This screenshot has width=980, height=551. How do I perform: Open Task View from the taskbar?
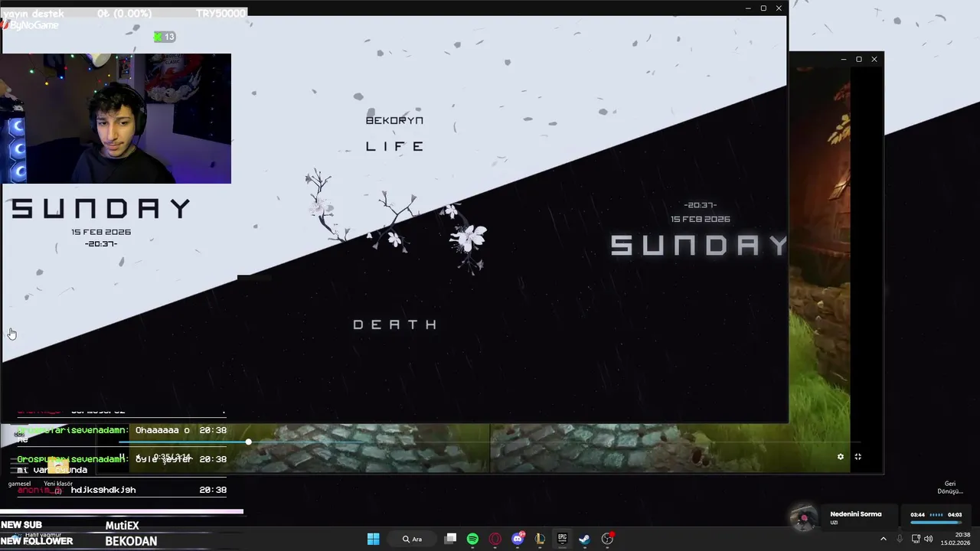pyautogui.click(x=450, y=539)
